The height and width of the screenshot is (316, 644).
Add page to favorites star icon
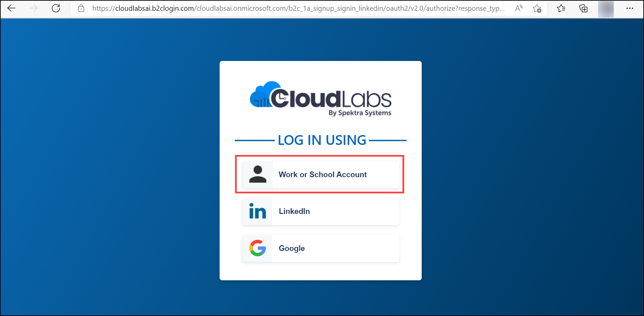click(x=537, y=8)
